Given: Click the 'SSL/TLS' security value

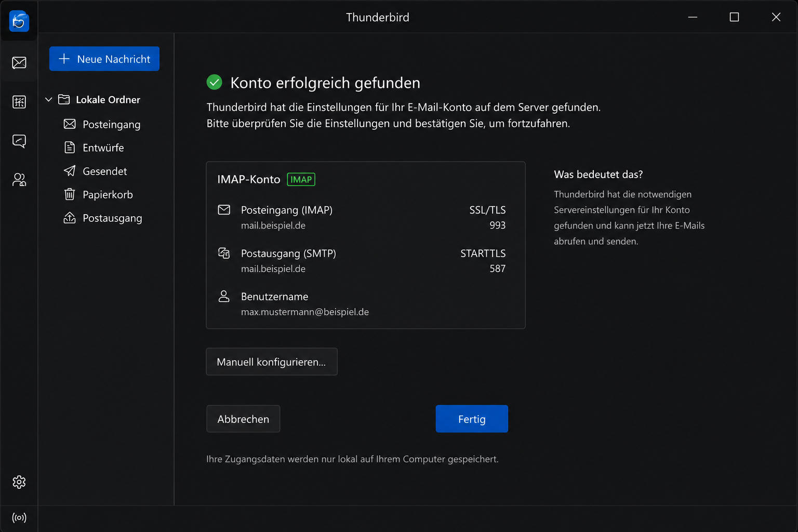Looking at the screenshot, I should point(487,210).
